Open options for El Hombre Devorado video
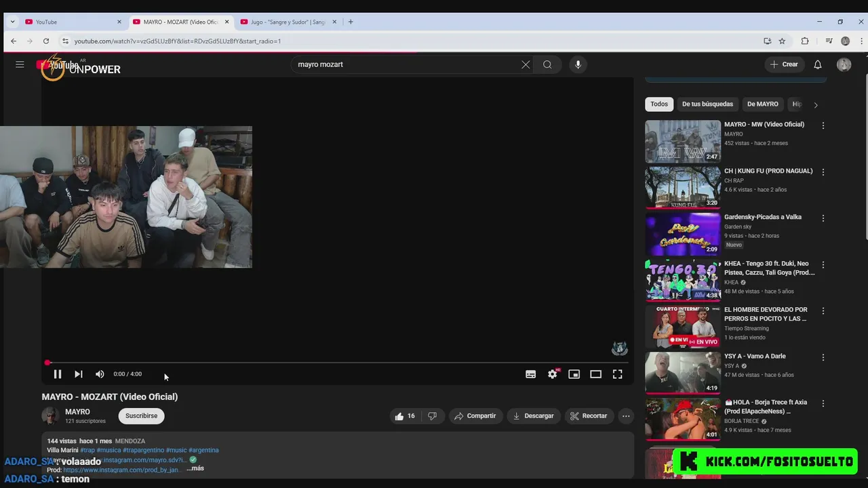The image size is (868, 488). [823, 311]
